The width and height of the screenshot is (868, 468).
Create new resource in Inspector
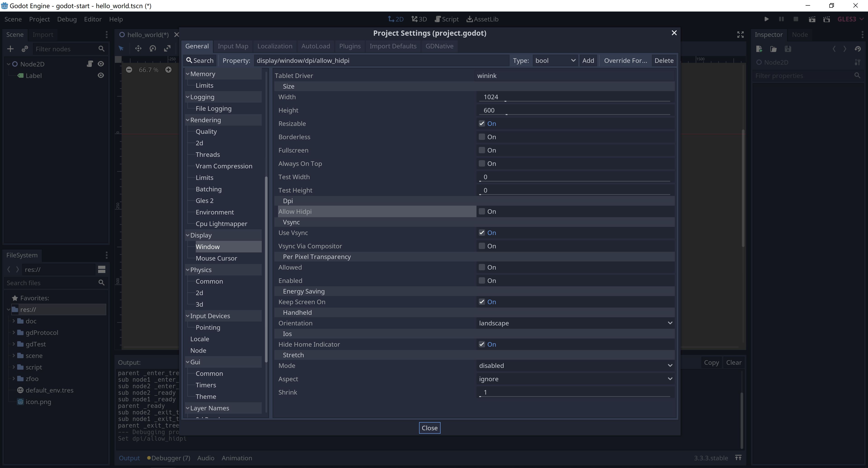[759, 49]
